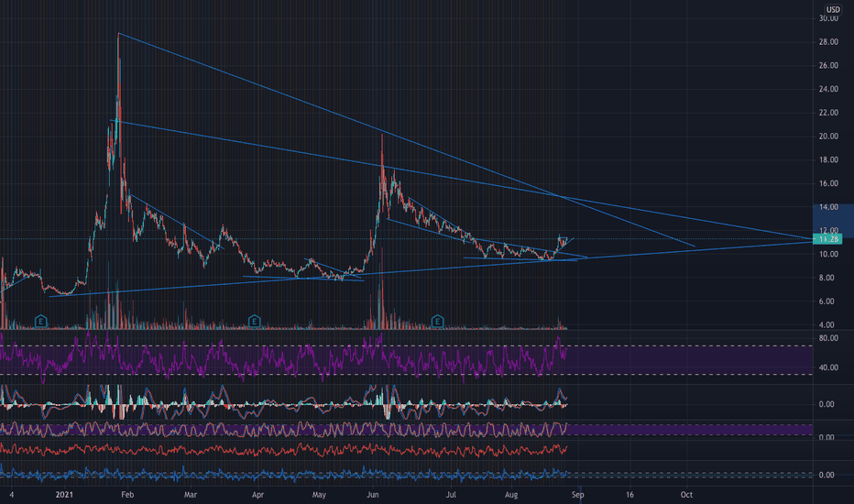Screen dimensions: 854x504
Task: Select the Jun label on the time axis
Action: tap(373, 495)
